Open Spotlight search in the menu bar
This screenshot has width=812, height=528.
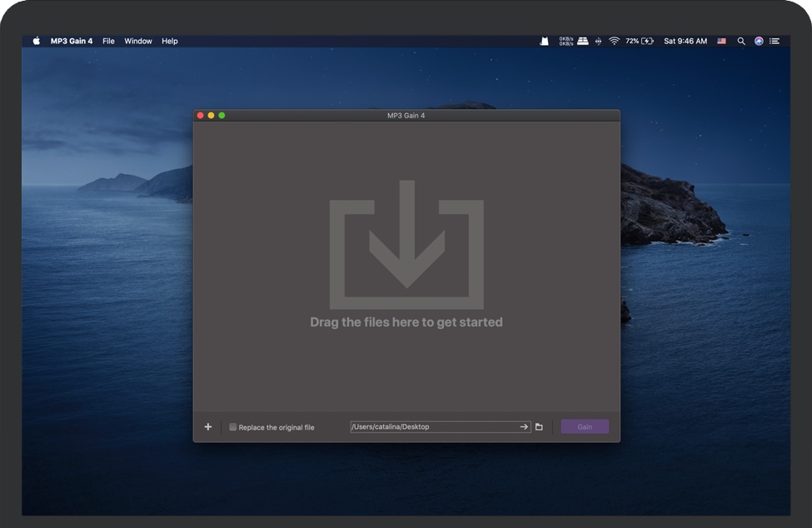(741, 41)
